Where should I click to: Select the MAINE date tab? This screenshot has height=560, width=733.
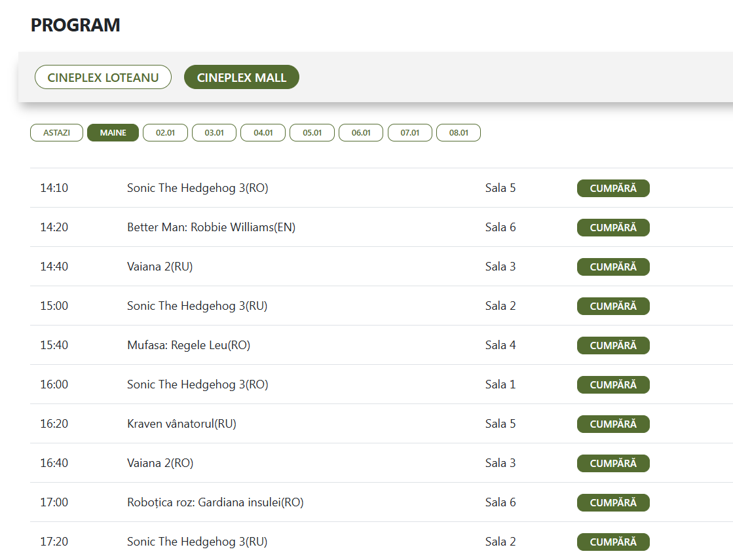click(x=113, y=133)
